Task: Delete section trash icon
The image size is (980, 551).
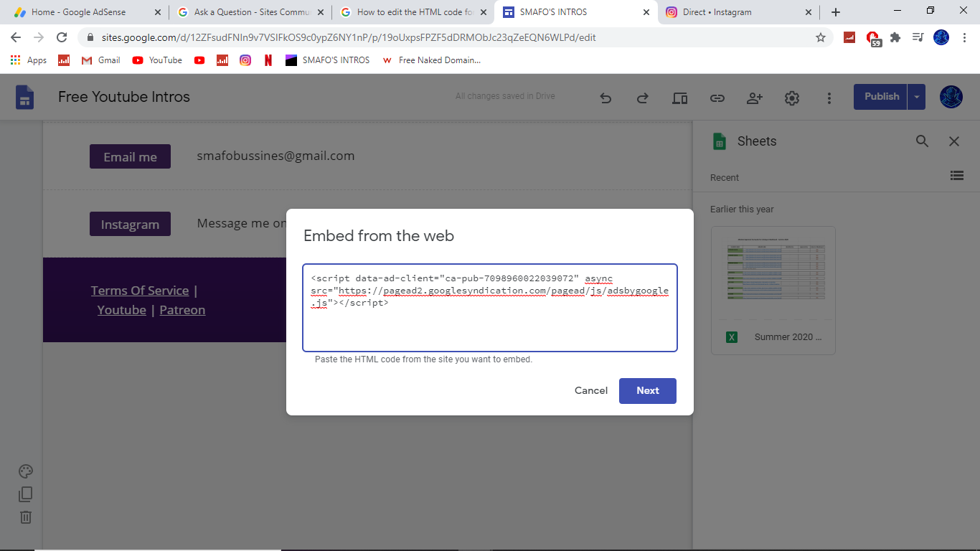Action: [x=26, y=517]
